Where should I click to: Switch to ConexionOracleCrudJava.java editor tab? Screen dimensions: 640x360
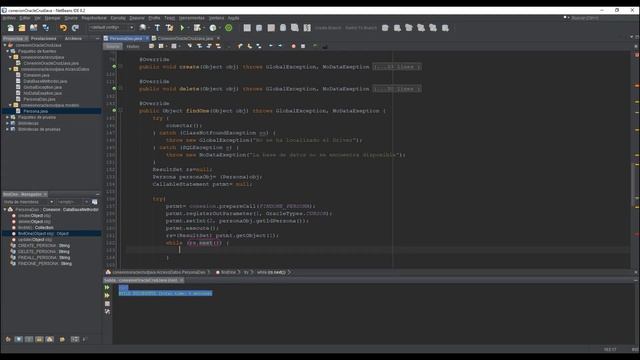185,38
